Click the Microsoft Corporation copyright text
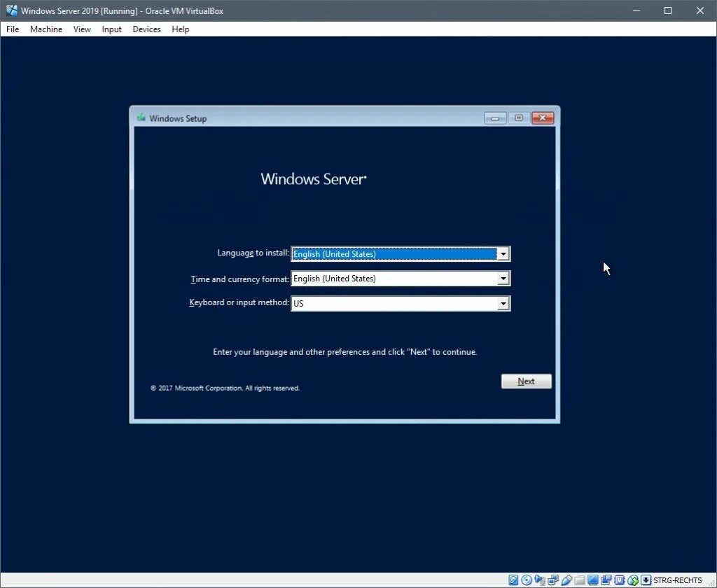Viewport: 717px width, 588px height. coord(225,388)
